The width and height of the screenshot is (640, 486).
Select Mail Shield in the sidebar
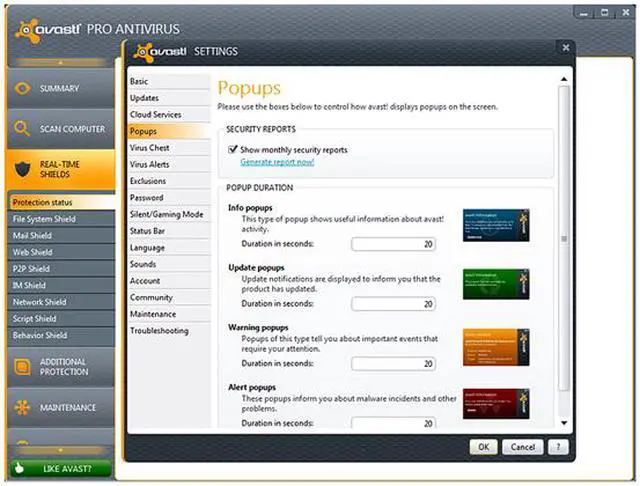pyautogui.click(x=61, y=235)
